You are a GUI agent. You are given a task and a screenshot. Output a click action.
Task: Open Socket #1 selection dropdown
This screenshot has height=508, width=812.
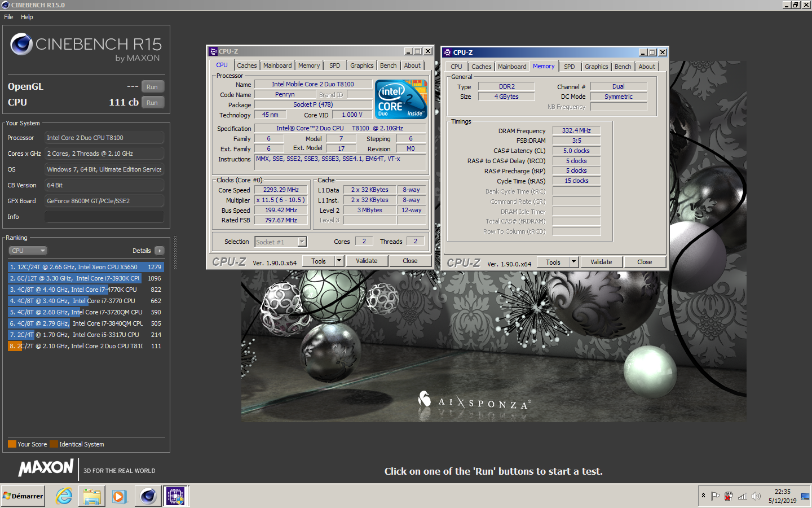[x=280, y=242]
